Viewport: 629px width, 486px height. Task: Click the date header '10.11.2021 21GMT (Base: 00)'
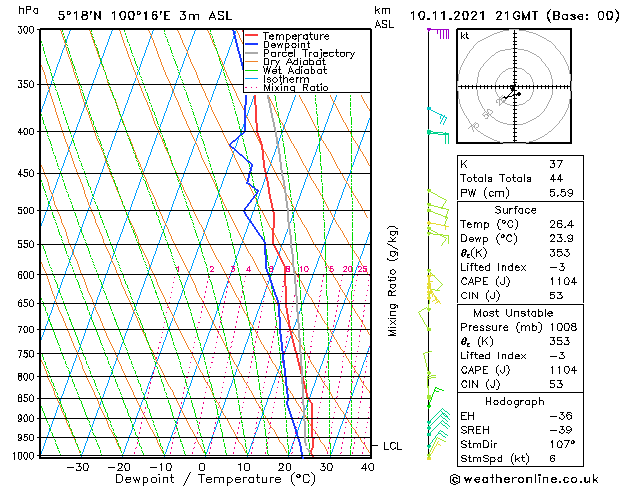(x=514, y=16)
